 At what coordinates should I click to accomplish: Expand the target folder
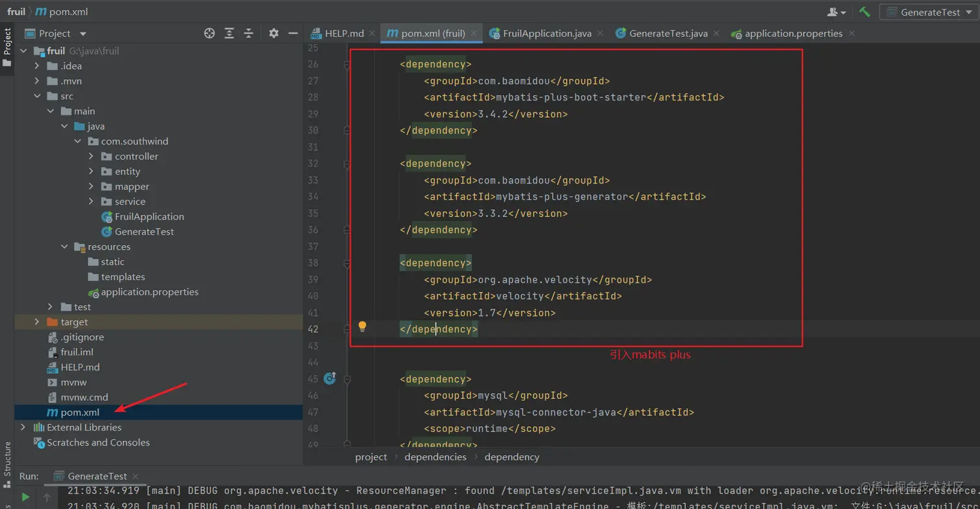[38, 322]
